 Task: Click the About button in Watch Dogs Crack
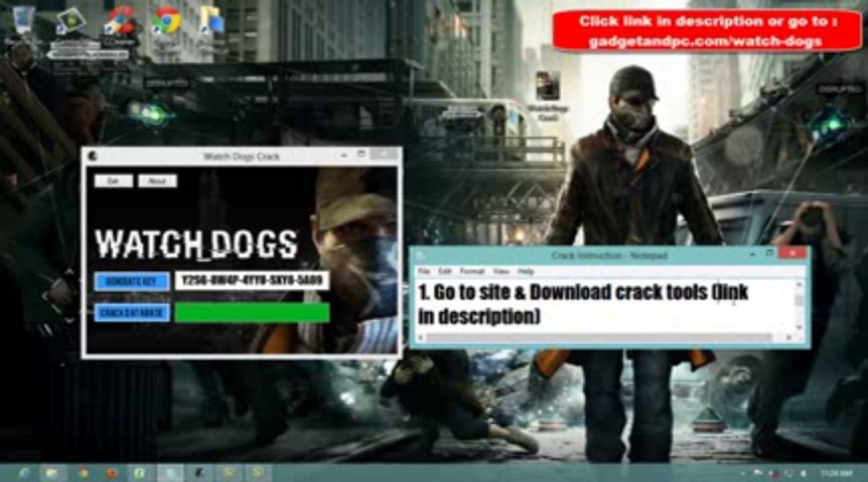(x=157, y=181)
